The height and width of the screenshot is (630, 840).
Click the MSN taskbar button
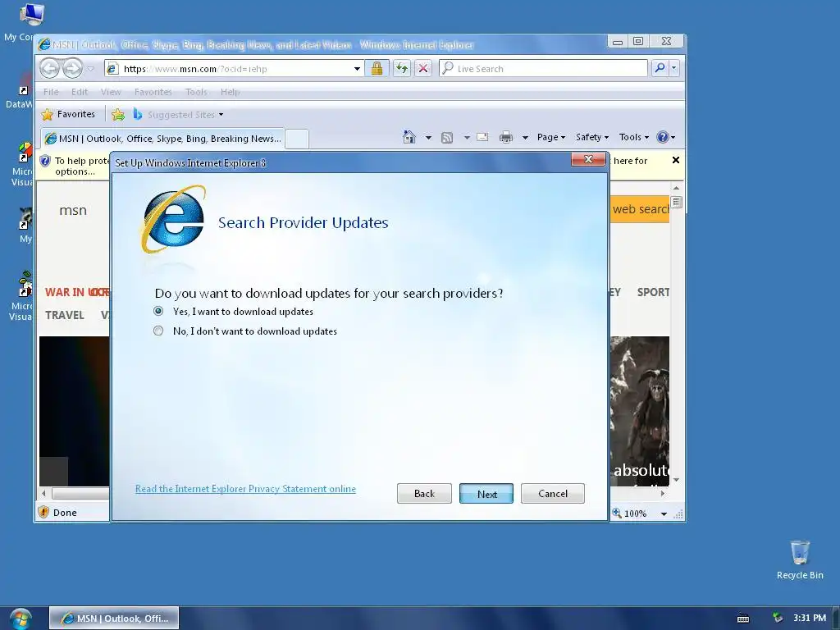pyautogui.click(x=114, y=619)
